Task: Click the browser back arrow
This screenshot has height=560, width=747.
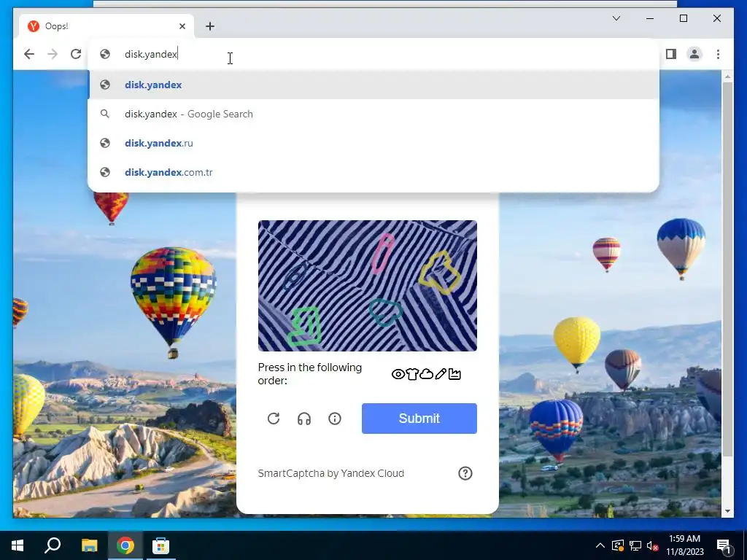Action: [x=29, y=54]
